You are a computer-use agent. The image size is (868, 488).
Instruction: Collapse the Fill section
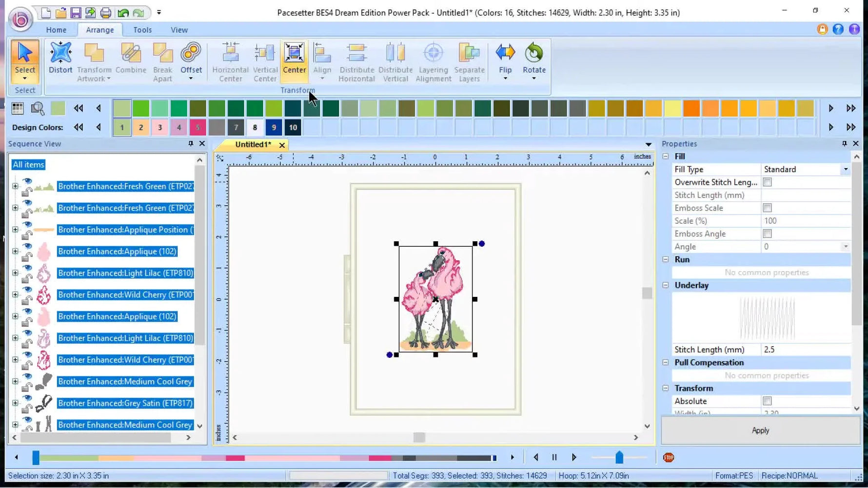[666, 156]
